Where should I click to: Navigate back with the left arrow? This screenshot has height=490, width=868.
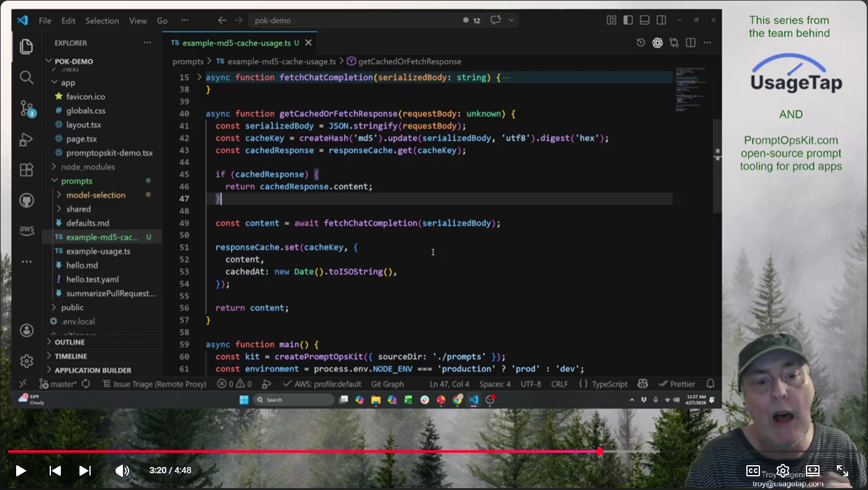point(222,20)
